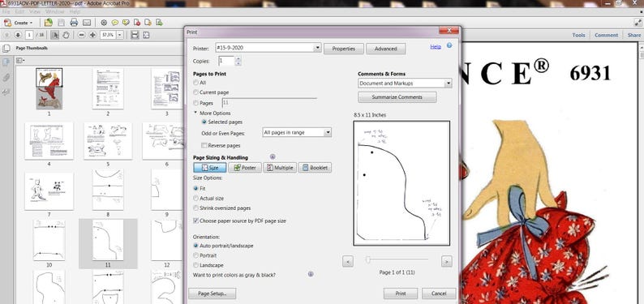Click the printer icon in the main toolbar
The image size is (644, 304).
[74, 23]
